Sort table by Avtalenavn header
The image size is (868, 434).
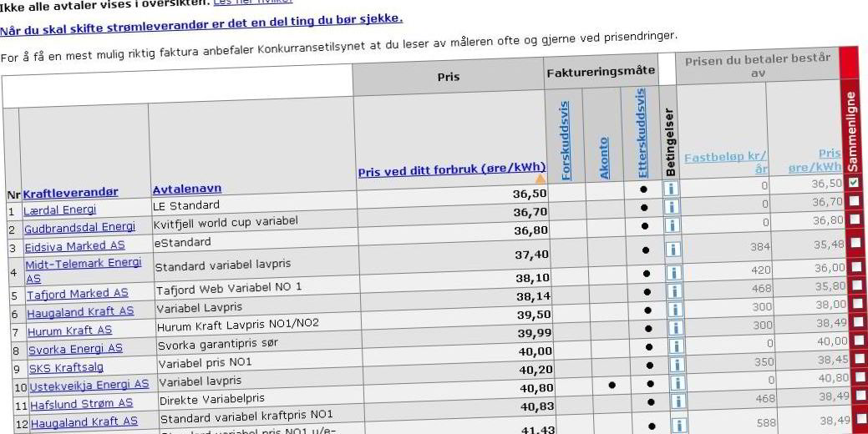pyautogui.click(x=186, y=189)
